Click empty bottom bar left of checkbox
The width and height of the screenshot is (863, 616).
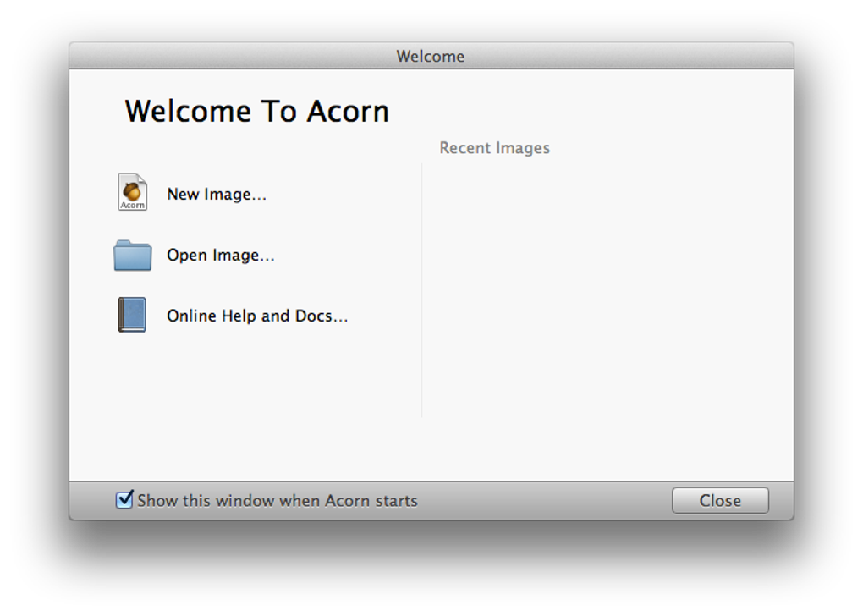(91, 501)
